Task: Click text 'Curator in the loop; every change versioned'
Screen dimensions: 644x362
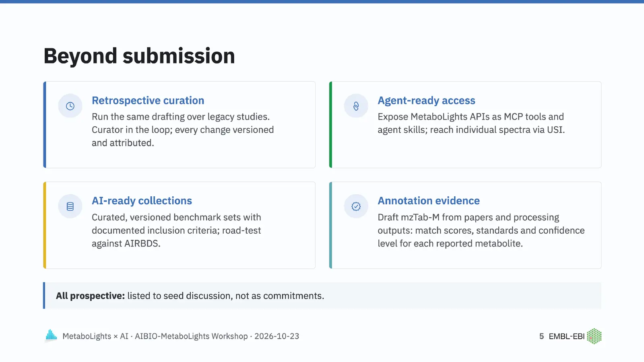Action: (183, 130)
